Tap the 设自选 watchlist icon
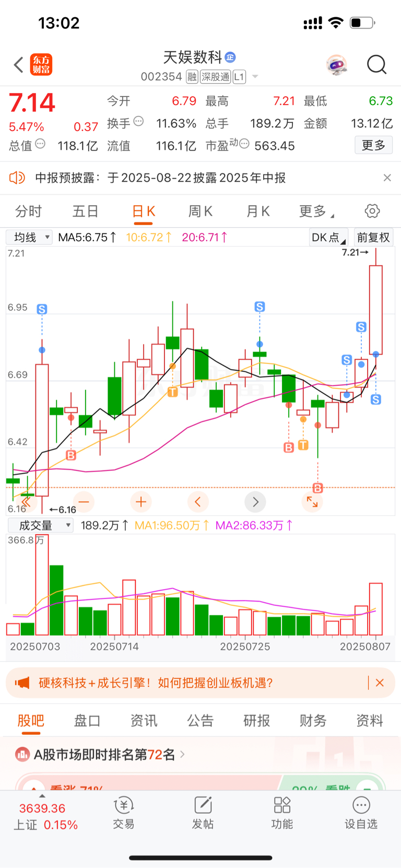The image size is (401, 868). (361, 814)
